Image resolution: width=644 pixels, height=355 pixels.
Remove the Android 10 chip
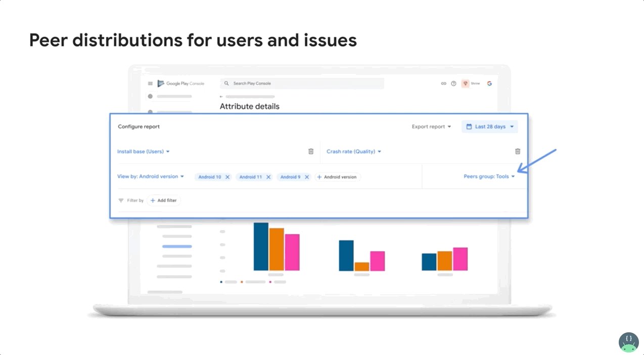227,177
